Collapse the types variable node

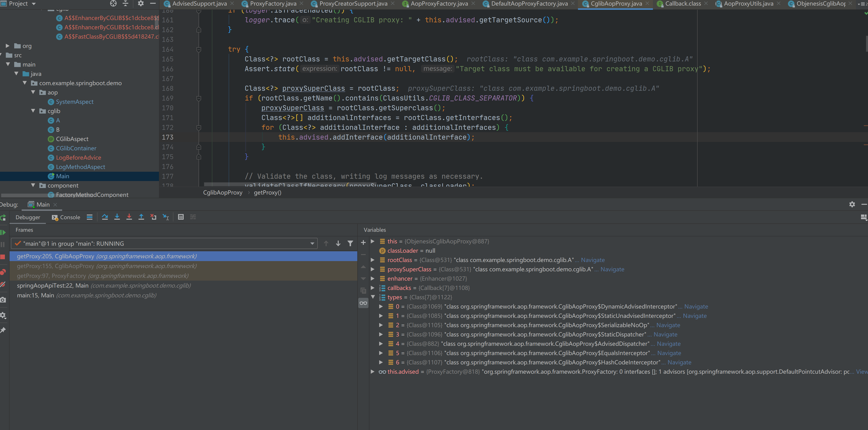[373, 297]
